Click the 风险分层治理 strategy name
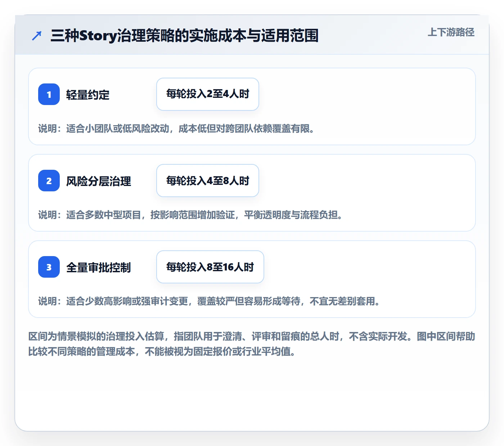 [x=99, y=181]
